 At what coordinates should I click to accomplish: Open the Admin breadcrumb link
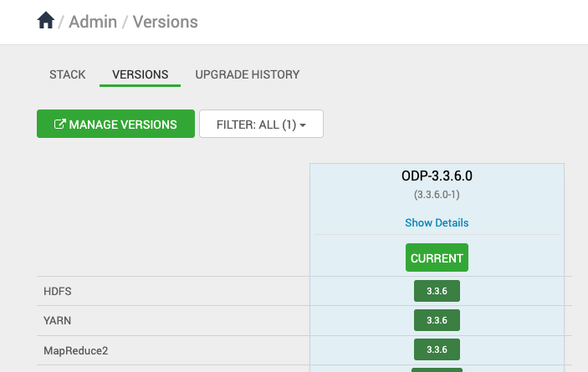pyautogui.click(x=93, y=22)
